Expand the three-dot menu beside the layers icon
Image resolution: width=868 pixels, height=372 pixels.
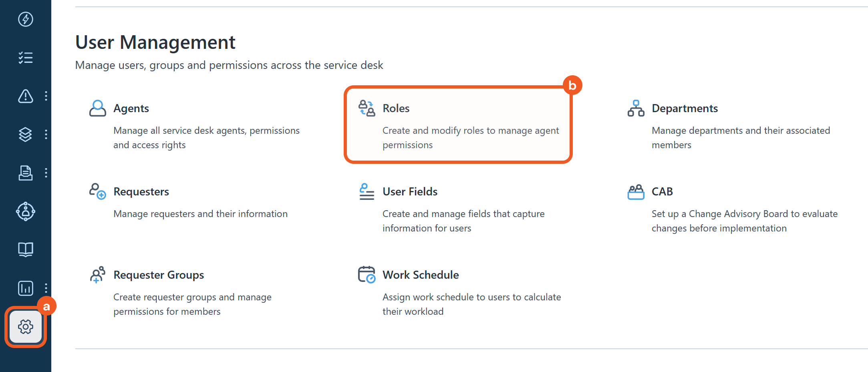pos(46,135)
